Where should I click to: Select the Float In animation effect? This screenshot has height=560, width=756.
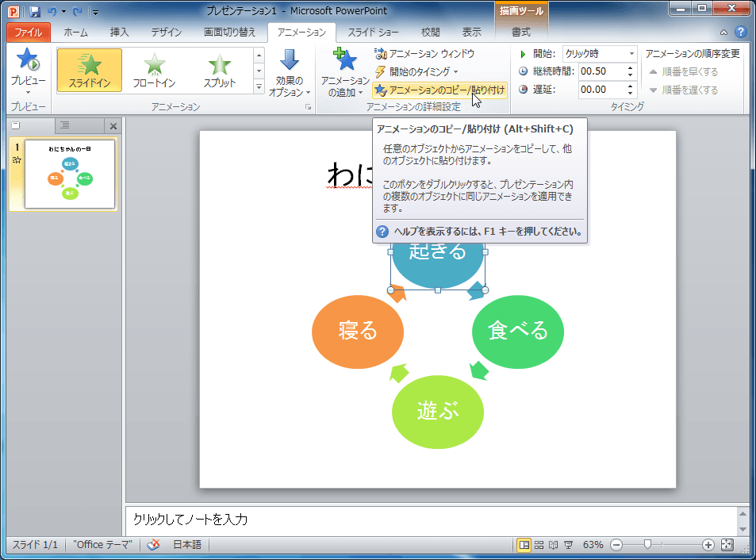point(154,70)
